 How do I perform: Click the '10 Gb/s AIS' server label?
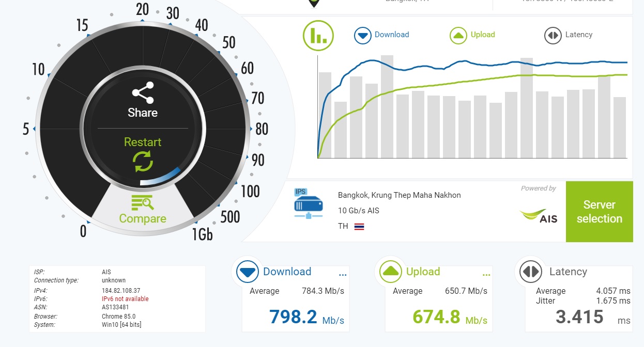tap(359, 211)
